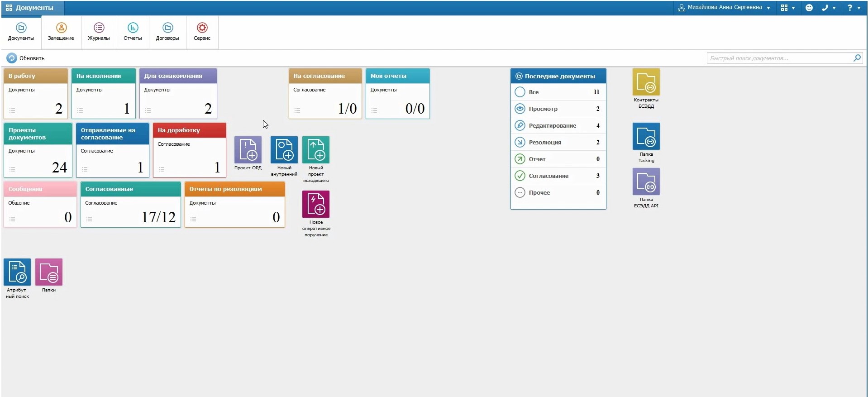Click the search magnifier icon
The width and height of the screenshot is (868, 397).
pyautogui.click(x=857, y=58)
